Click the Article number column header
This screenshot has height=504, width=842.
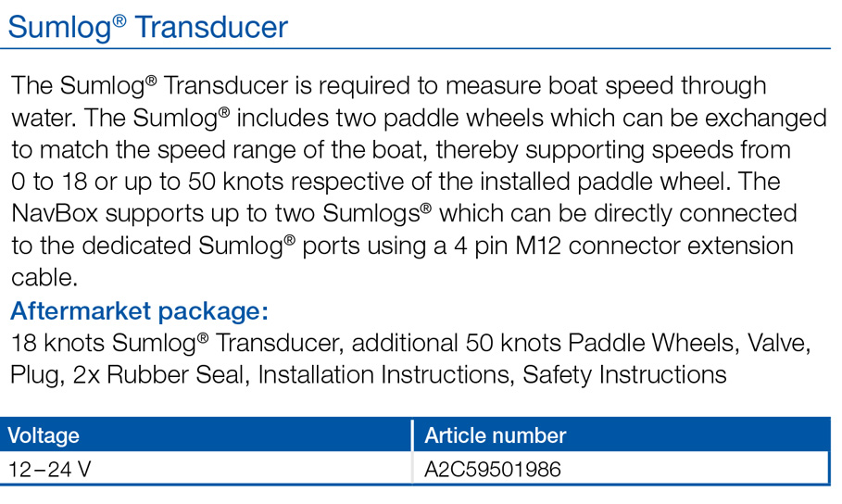496,435
